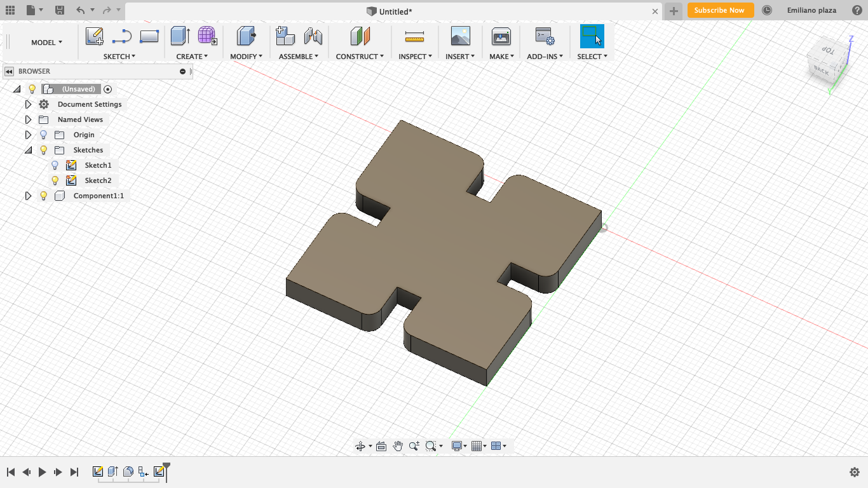The width and height of the screenshot is (868, 488).
Task: Expand Document Settings tree node
Action: tap(28, 104)
